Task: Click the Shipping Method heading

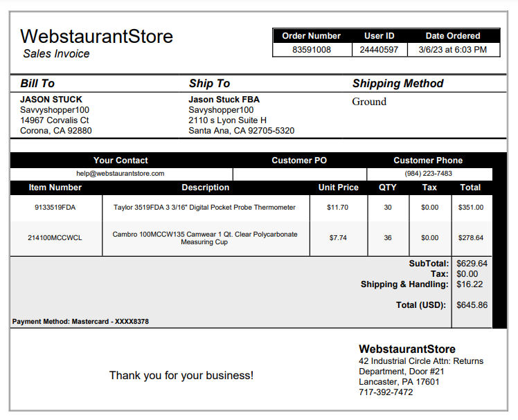Action: click(x=398, y=83)
